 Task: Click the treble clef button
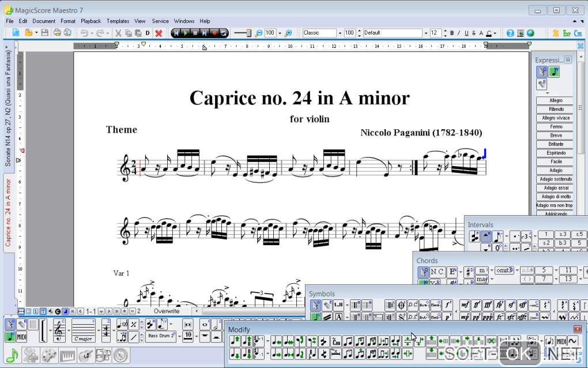pyautogui.click(x=59, y=331)
